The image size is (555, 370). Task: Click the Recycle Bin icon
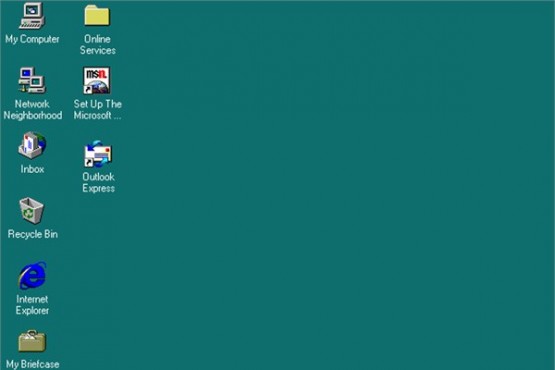pos(32,211)
